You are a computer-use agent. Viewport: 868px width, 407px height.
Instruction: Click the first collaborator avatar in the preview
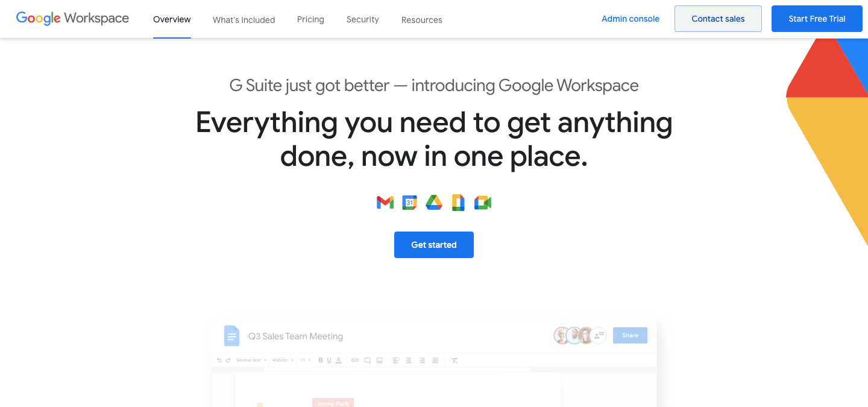(562, 335)
